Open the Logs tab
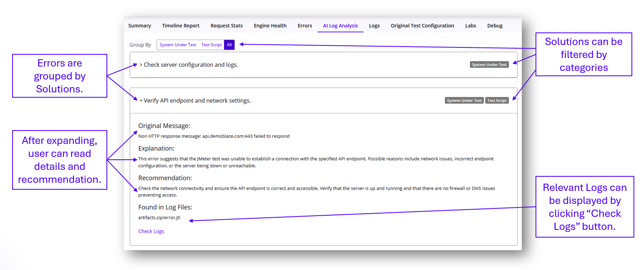 [x=374, y=26]
